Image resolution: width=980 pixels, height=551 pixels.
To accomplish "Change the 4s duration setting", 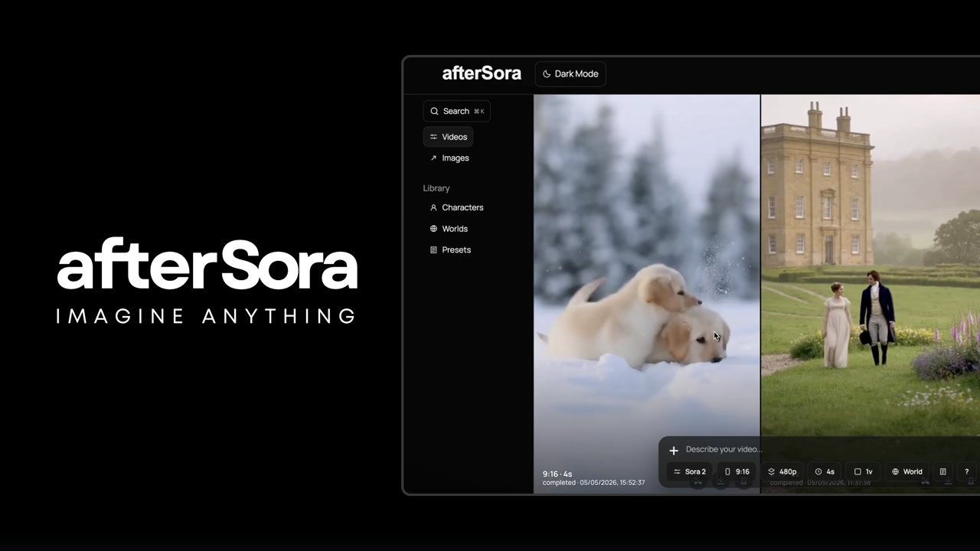I will click(825, 472).
